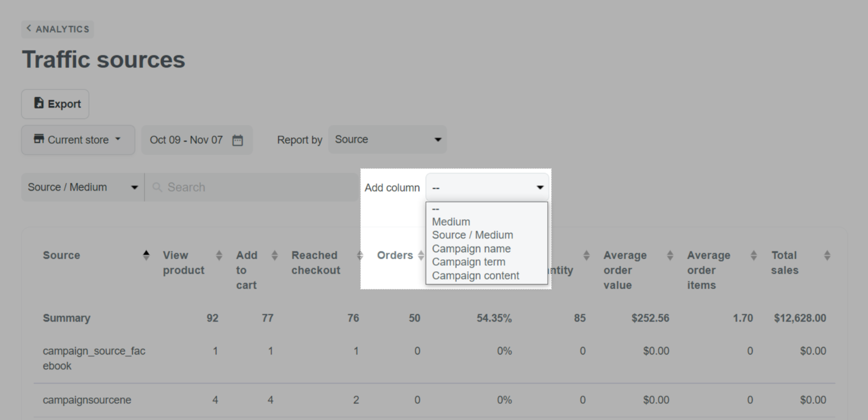The height and width of the screenshot is (420, 868).
Task: Go back to Analytics
Action: click(58, 29)
